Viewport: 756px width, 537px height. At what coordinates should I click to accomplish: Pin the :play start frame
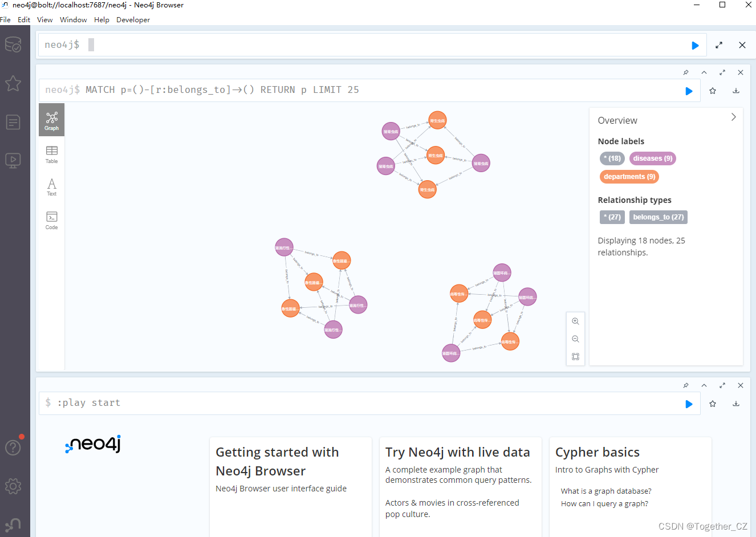[686, 385]
